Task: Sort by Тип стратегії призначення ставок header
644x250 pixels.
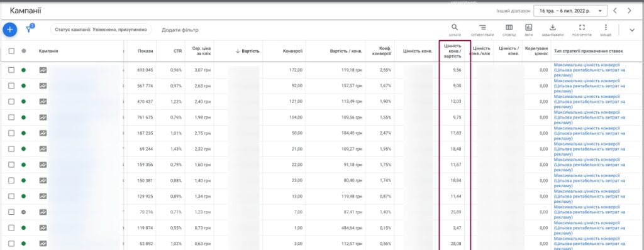Action: (589, 52)
